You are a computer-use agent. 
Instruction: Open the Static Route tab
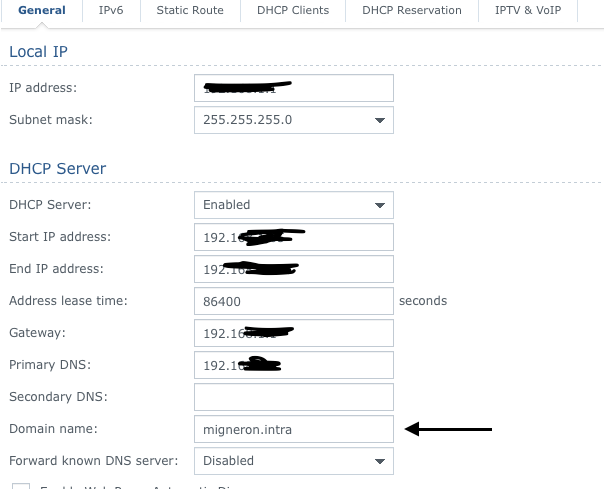coord(190,11)
